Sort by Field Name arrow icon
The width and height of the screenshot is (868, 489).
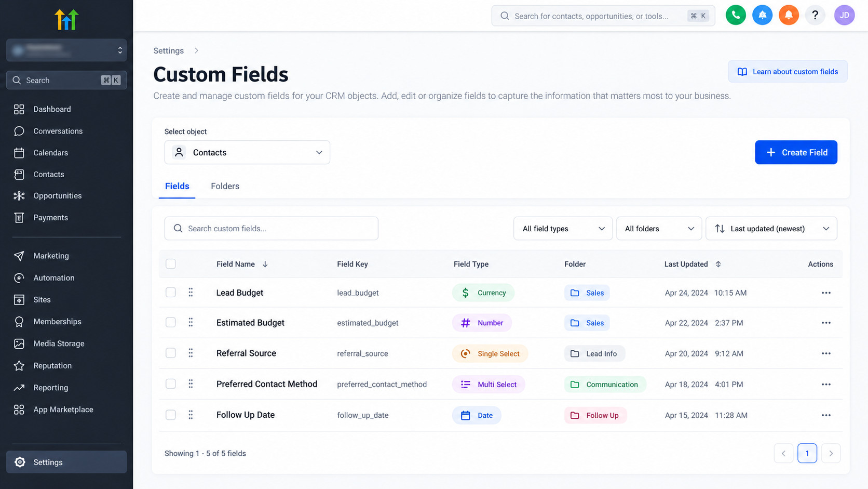265,264
